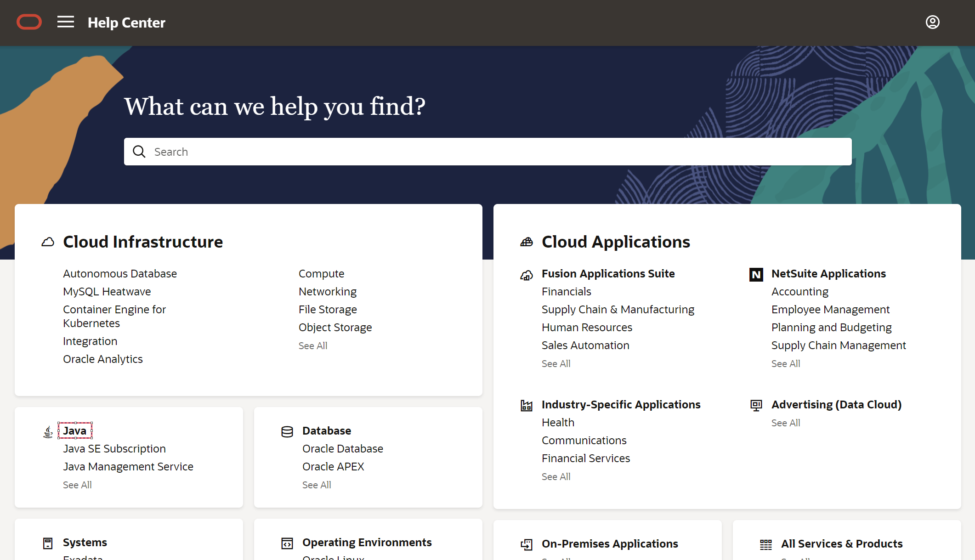Open Supply Chain & Manufacturing link
Screen dimensions: 975x560
point(618,310)
